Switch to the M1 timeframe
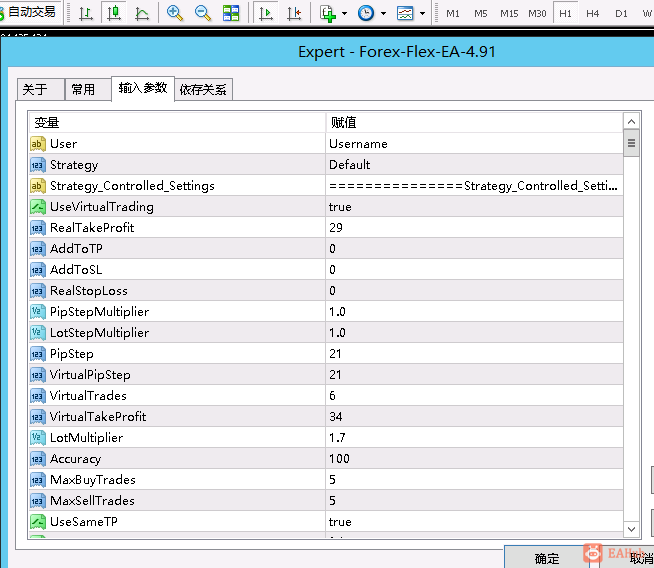Image resolution: width=654 pixels, height=568 pixels. [x=453, y=13]
